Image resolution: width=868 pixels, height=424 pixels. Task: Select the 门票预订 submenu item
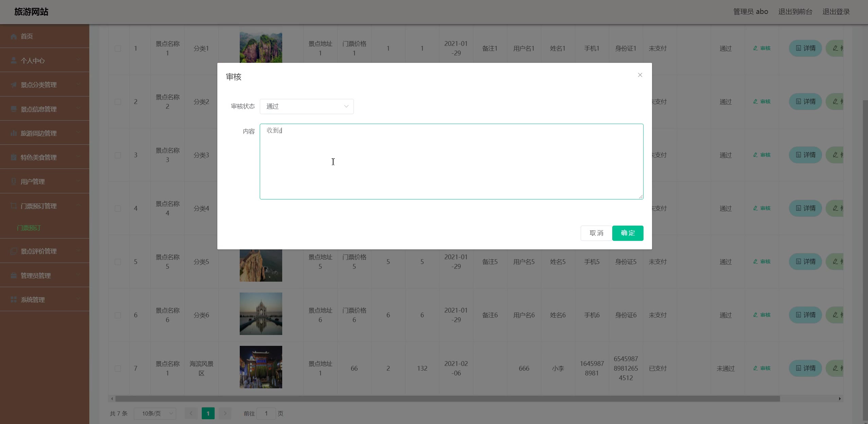pyautogui.click(x=29, y=228)
